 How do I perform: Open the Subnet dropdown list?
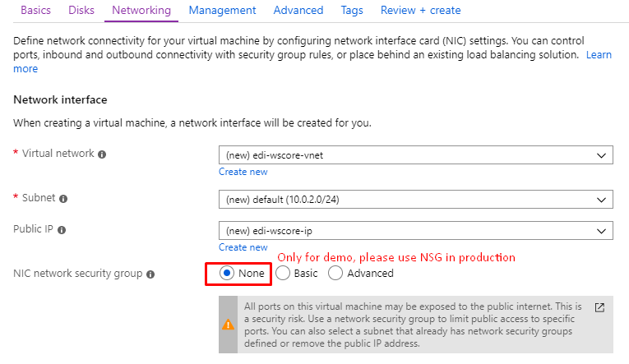click(415, 199)
